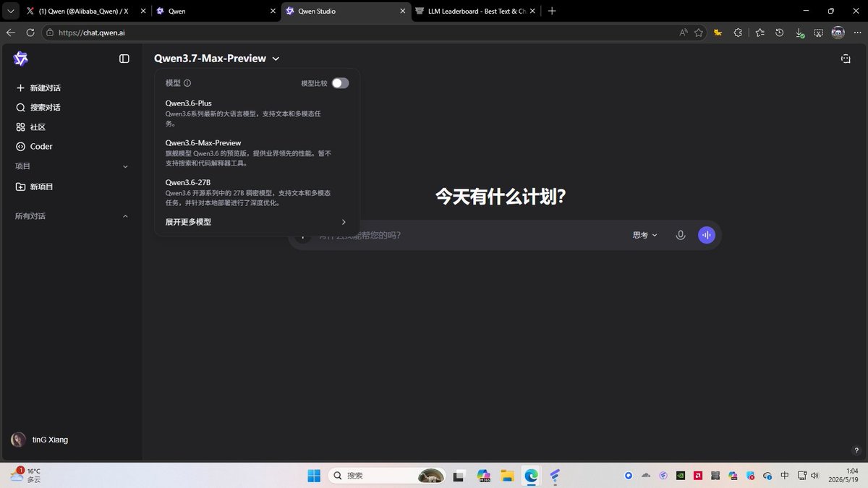Viewport: 868px width, 488px height.
Task: Click the Qwen logo in the sidebar
Action: tap(20, 59)
